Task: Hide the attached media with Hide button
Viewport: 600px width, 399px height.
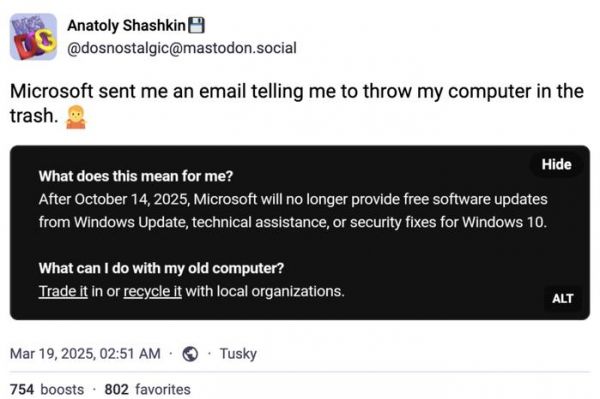Action: pos(556,164)
